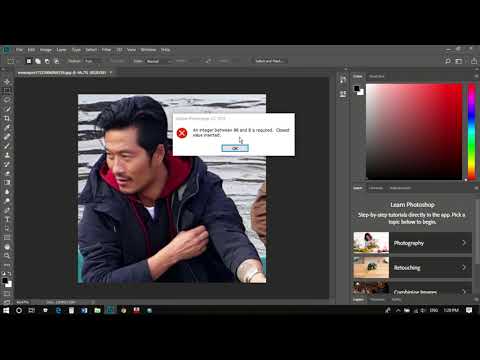This screenshot has width=480, height=360.
Task: Click OK in the error dialog
Action: (235, 148)
